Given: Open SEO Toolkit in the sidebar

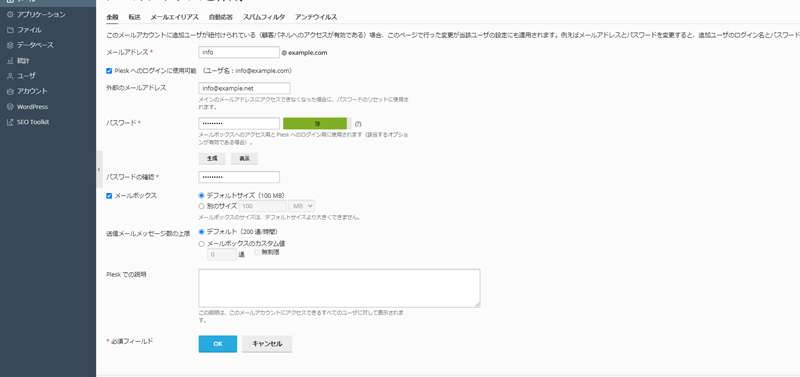Looking at the screenshot, I should tap(33, 122).
